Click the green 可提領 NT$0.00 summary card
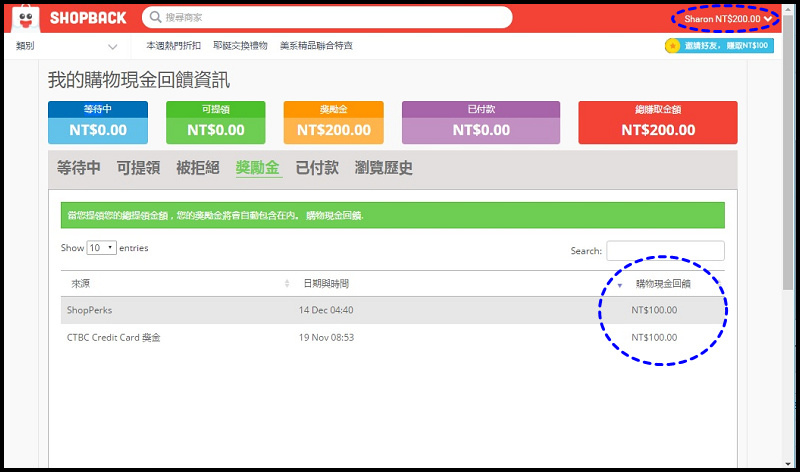 coord(215,122)
